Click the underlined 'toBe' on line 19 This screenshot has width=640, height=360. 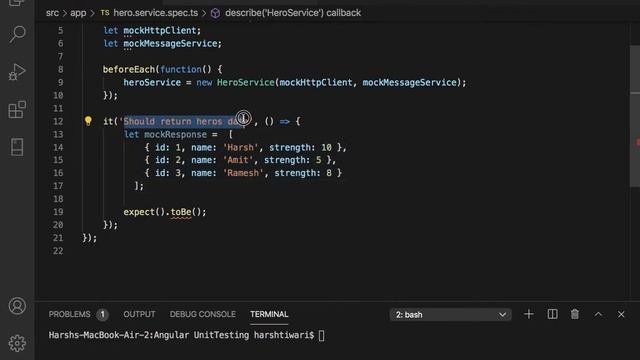[181, 212]
